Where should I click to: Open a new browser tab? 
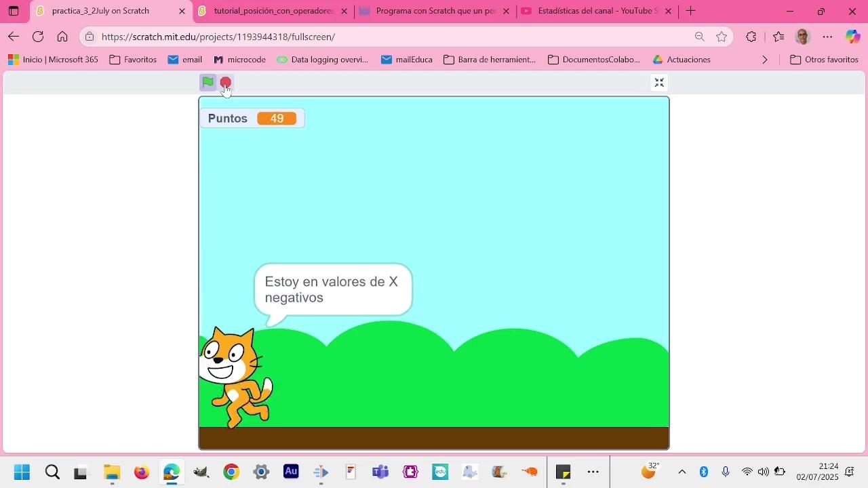(x=690, y=11)
